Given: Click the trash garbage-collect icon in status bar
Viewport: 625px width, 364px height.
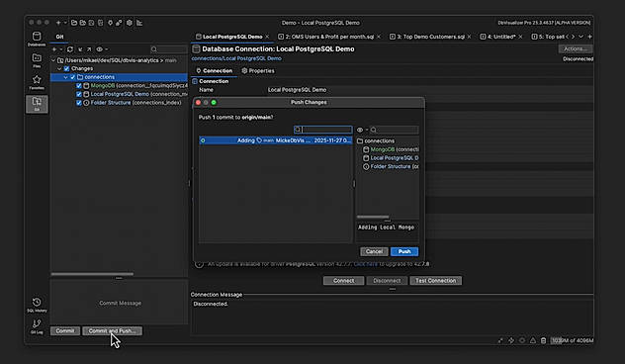Looking at the screenshot, I should click(543, 340).
